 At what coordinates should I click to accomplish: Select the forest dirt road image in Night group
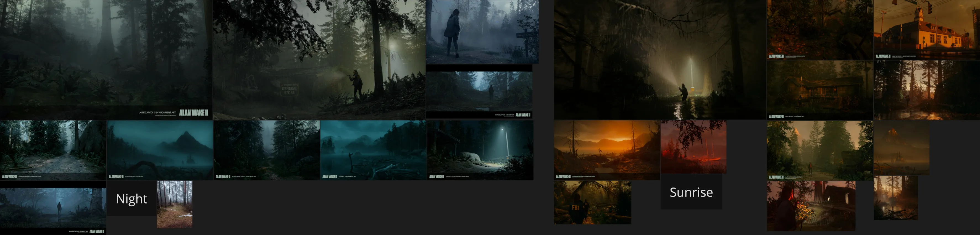pyautogui.click(x=53, y=150)
